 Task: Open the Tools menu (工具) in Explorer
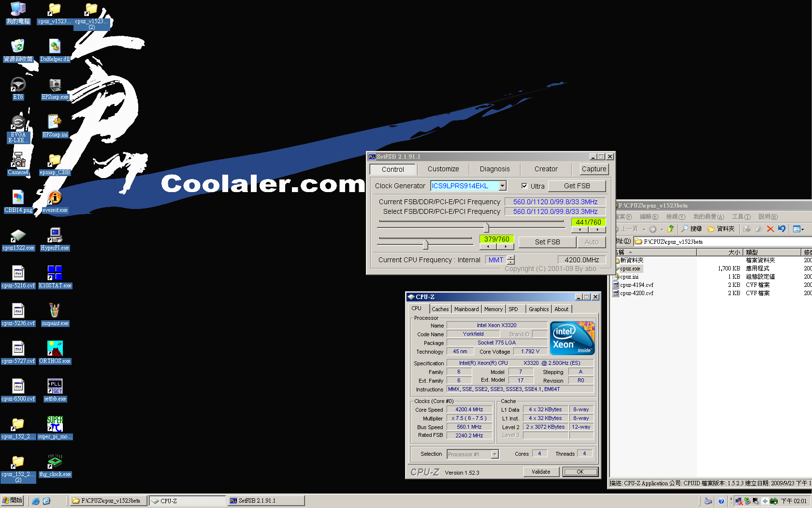741,217
